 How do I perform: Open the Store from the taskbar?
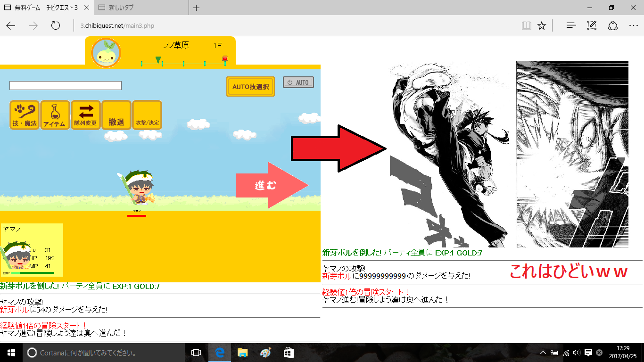point(289,353)
